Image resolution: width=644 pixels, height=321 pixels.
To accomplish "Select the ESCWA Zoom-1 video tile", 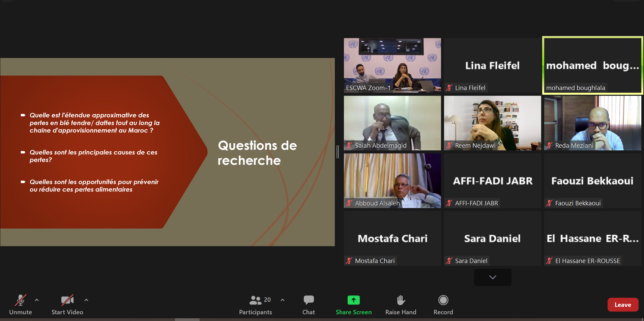I will tap(392, 65).
